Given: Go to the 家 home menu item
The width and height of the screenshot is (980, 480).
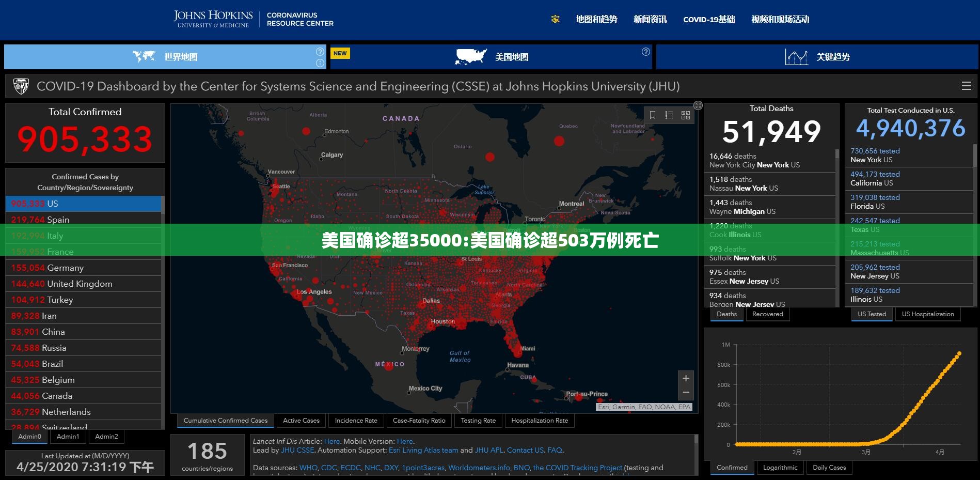Looking at the screenshot, I should click(556, 20).
